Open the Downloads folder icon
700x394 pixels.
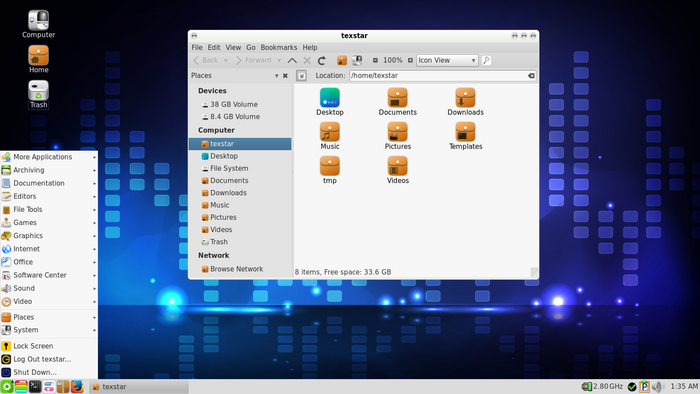465,102
